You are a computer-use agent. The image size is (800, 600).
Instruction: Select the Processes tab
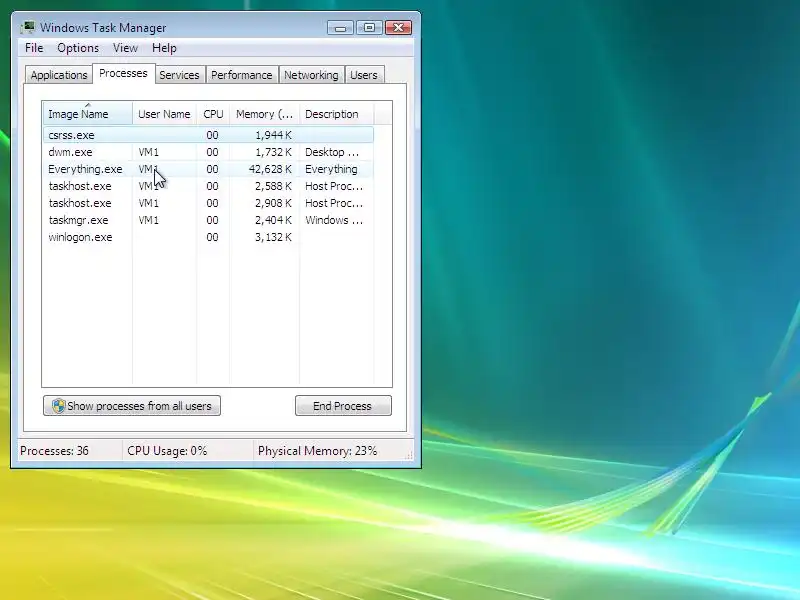(x=123, y=73)
